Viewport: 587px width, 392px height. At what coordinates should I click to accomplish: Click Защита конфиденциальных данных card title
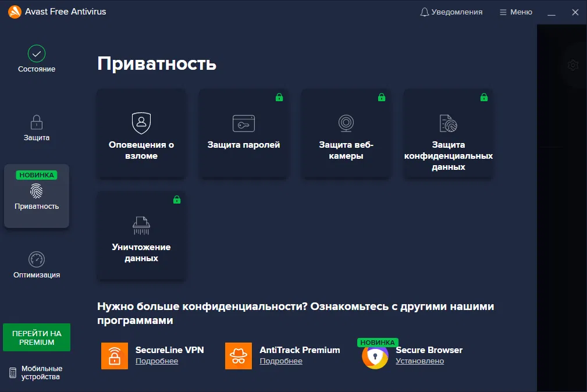pos(449,156)
